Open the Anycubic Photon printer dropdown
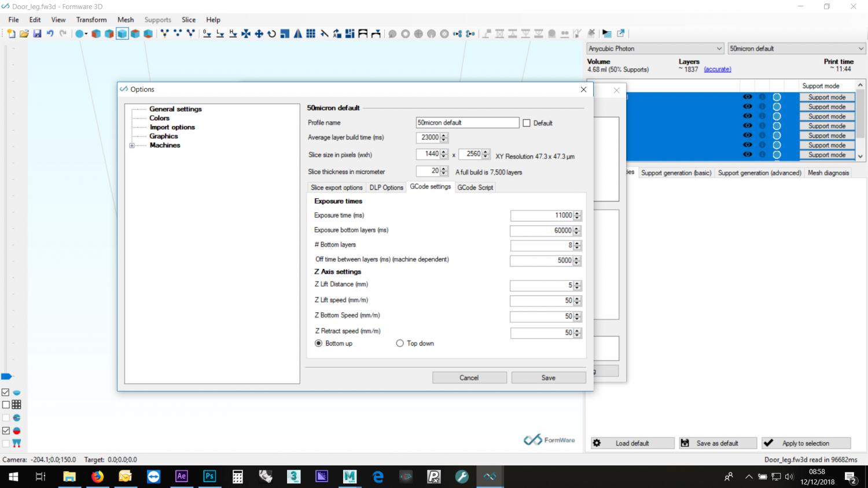This screenshot has height=488, width=868. (655, 49)
